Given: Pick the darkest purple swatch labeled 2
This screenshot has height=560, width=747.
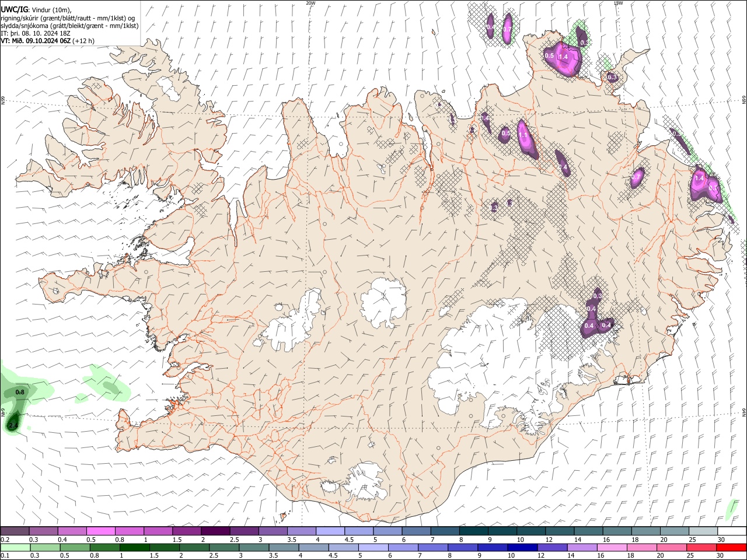Looking at the screenshot, I should pyautogui.click(x=216, y=531).
